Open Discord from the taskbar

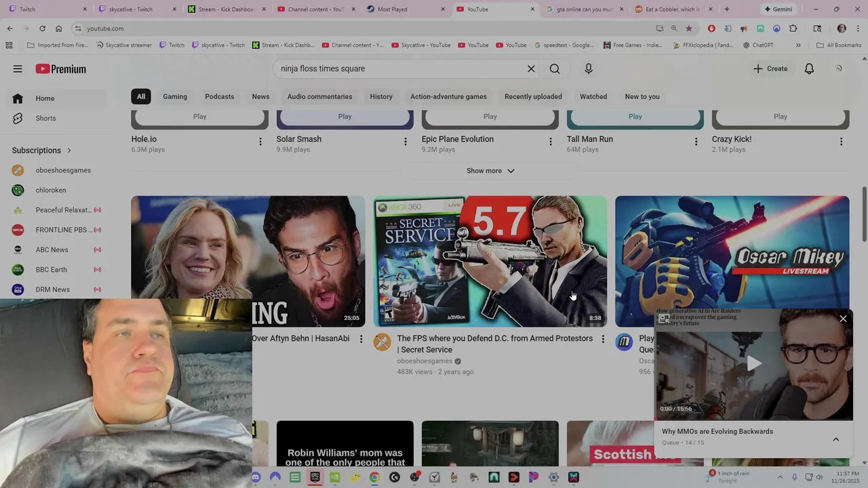pyautogui.click(x=256, y=477)
